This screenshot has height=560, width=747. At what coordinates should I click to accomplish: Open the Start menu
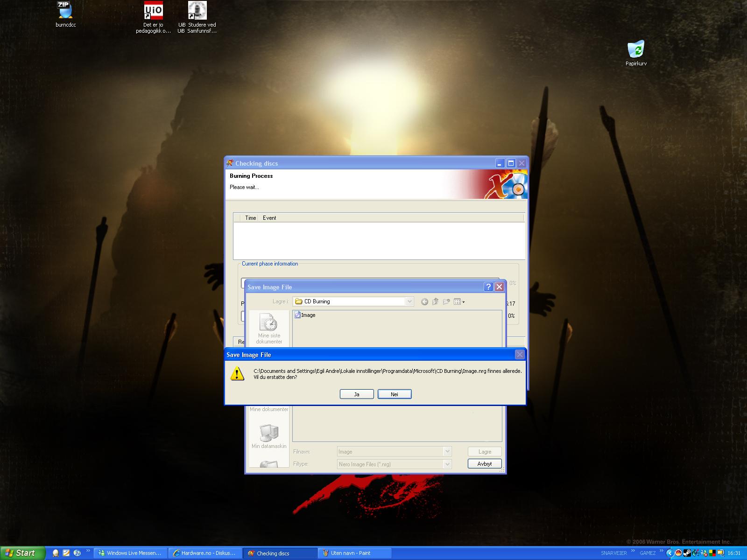[x=22, y=553]
